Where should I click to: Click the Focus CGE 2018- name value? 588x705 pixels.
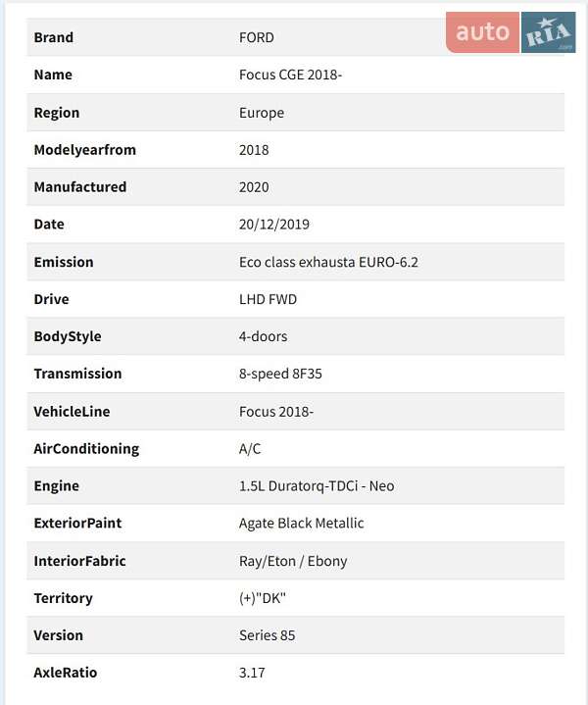click(292, 75)
